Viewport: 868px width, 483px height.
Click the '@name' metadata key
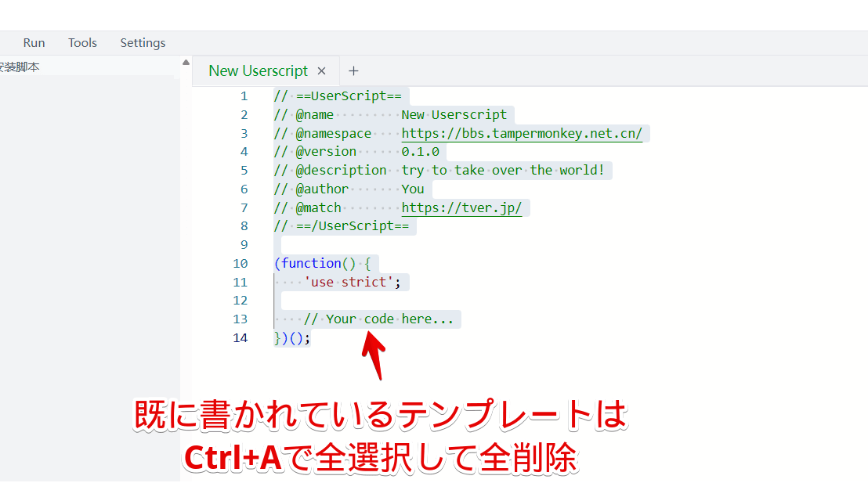[x=314, y=114]
